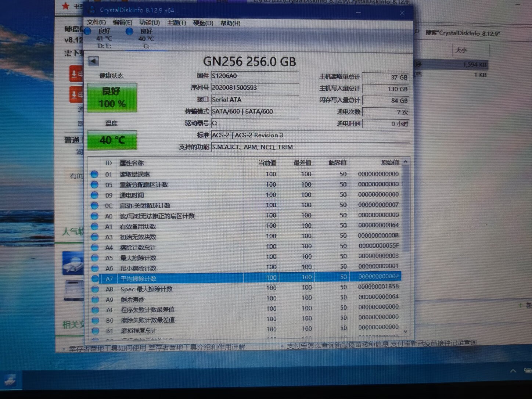
Task: Click the status circle for A4 擦除计数总计
Action: pos(95,247)
